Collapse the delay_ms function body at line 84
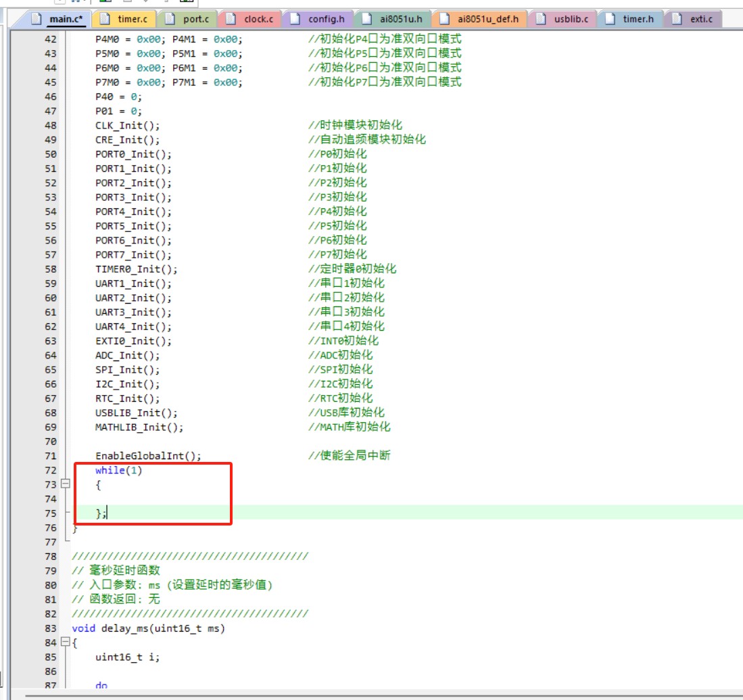Viewport: 743px width, 700px height. pos(66,643)
